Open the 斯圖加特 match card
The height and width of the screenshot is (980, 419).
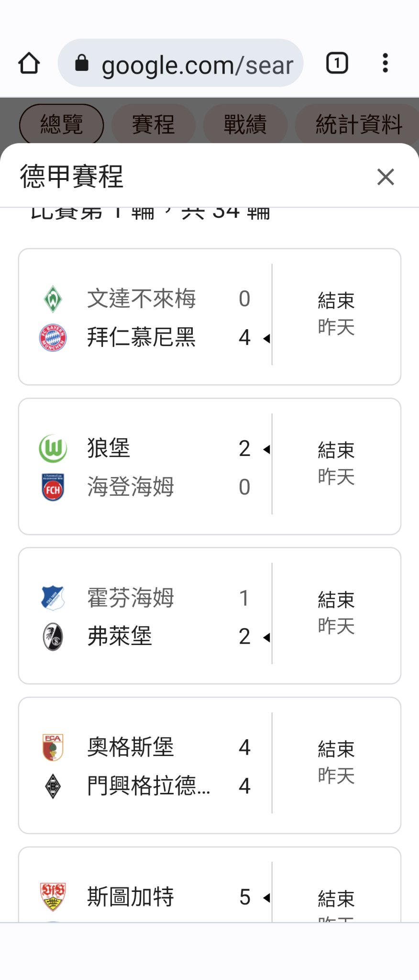click(x=209, y=890)
